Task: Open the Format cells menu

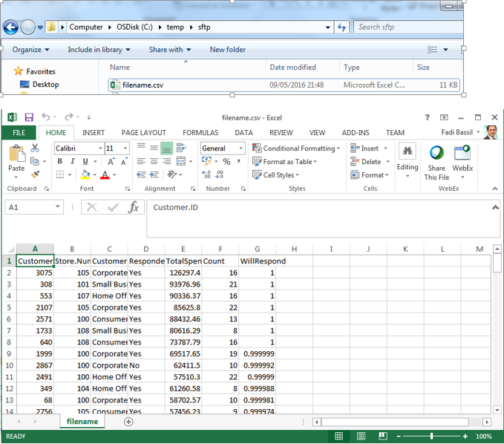Action: pyautogui.click(x=370, y=175)
